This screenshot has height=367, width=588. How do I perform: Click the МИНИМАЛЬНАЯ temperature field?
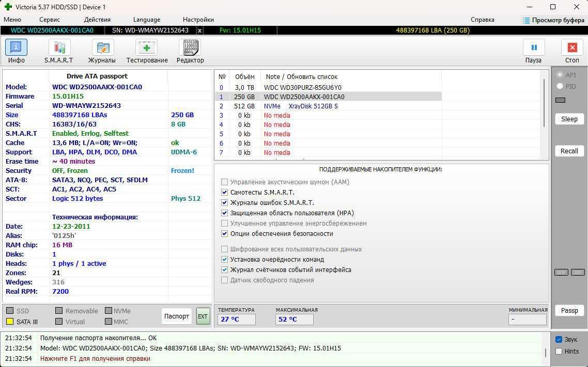[x=528, y=320]
